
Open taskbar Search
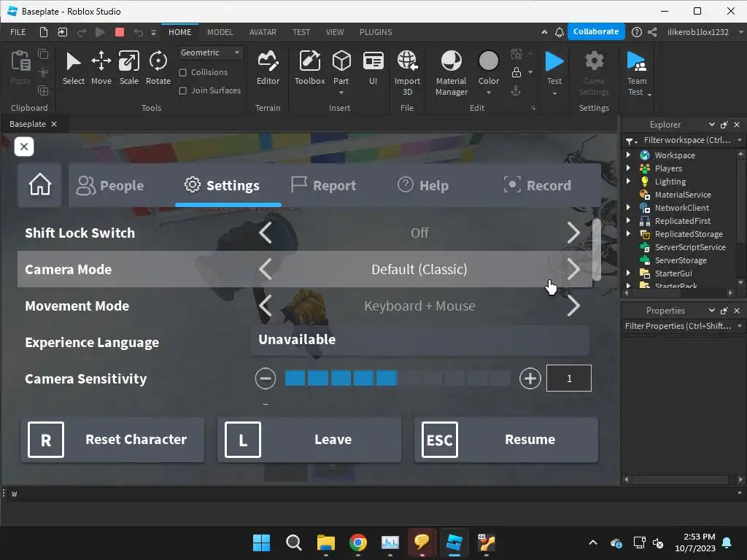[x=293, y=542]
